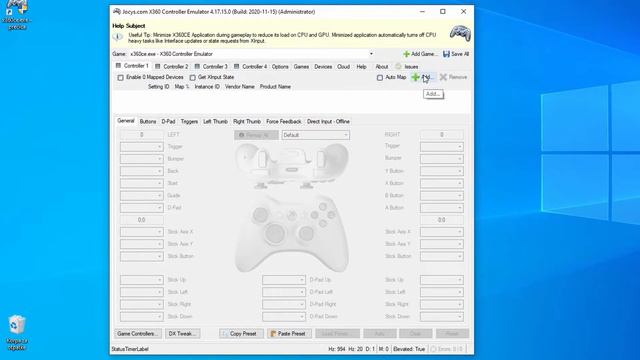Click the Setting ID column header
Screen dimensions: 640x360
(158, 87)
